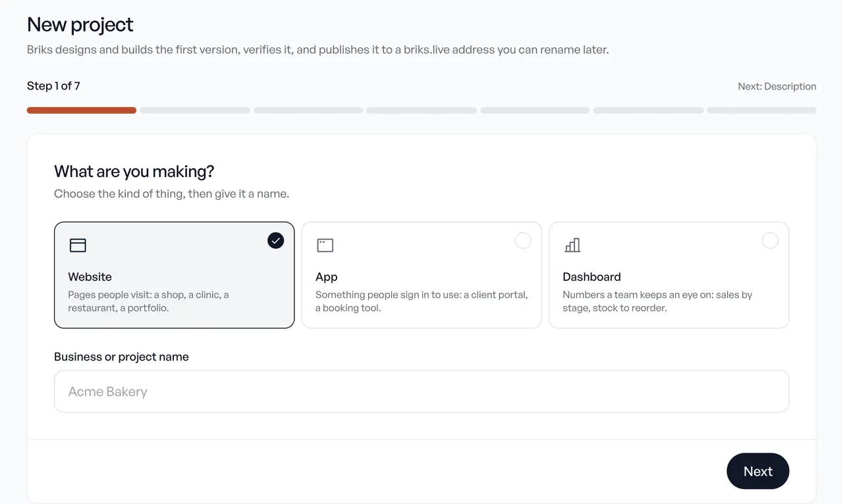Screen dimensions: 843x504
Task: Click the App card description about client portal
Action: [421, 301]
